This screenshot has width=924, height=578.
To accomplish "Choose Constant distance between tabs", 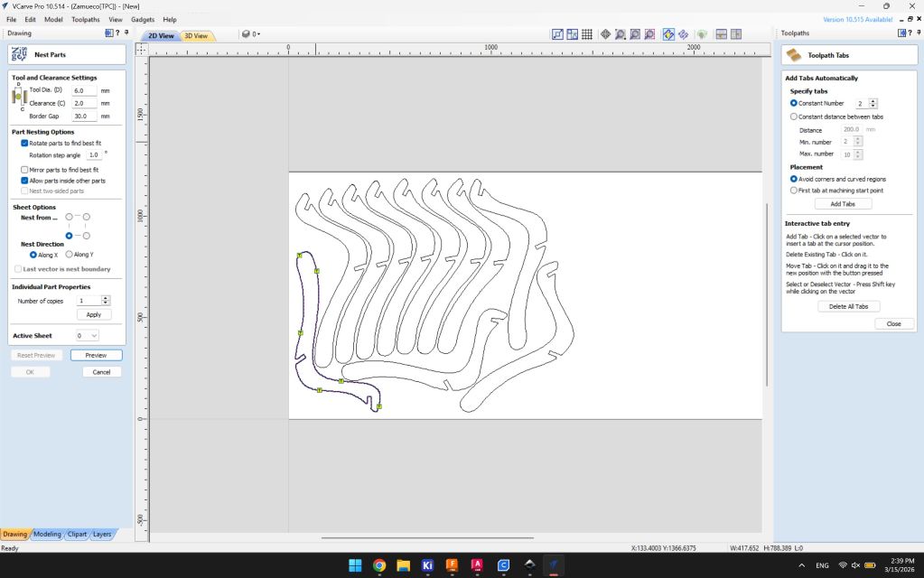I will 795,116.
